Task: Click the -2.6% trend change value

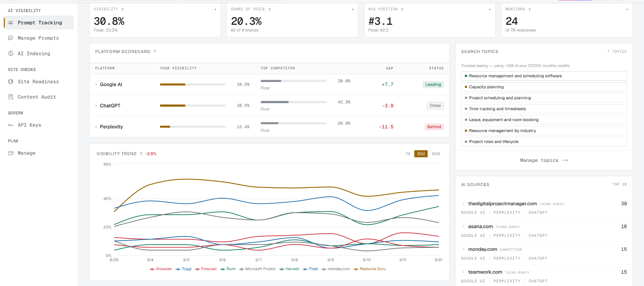Action: [151, 154]
